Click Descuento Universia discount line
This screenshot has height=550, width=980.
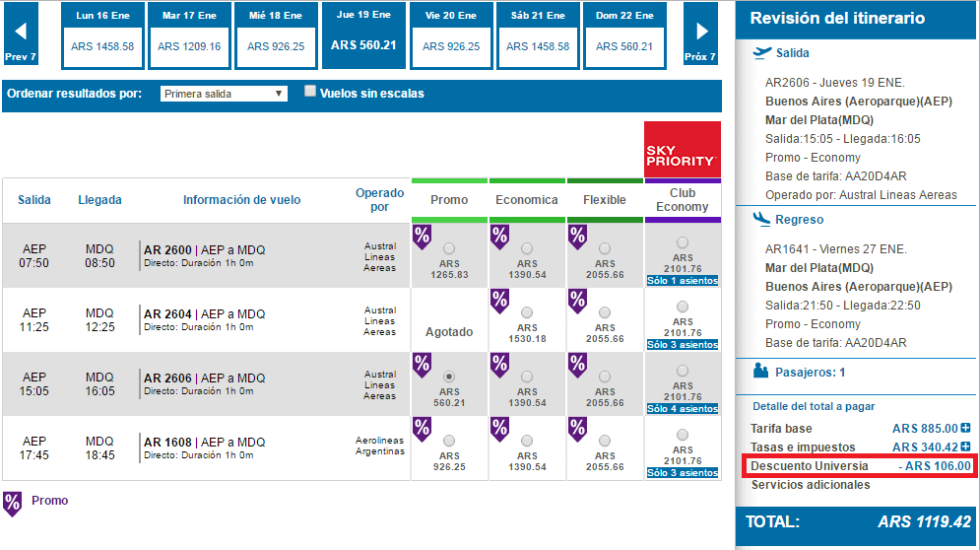(861, 466)
